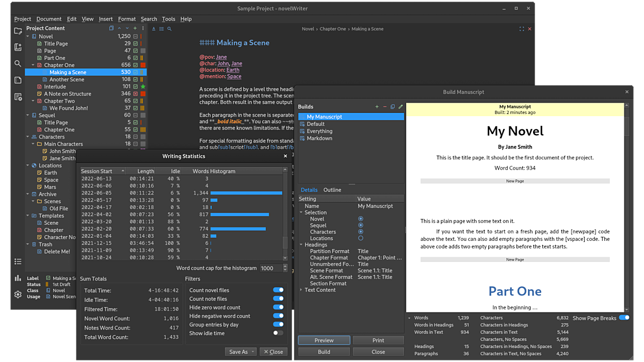The width and height of the screenshot is (644, 362).
Task: Click the histogram word count cap field
Action: point(270,268)
